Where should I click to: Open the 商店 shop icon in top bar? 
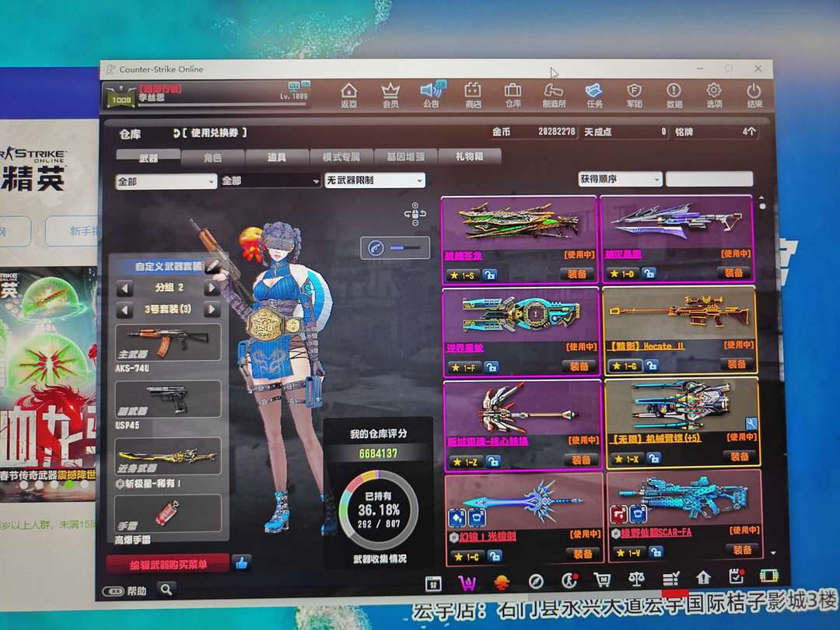(473, 95)
